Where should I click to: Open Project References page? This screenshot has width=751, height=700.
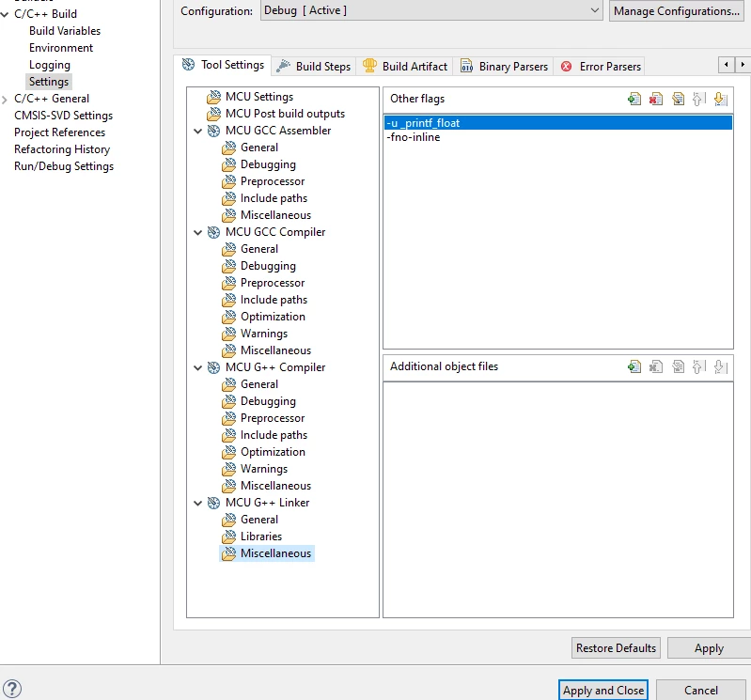(59, 132)
